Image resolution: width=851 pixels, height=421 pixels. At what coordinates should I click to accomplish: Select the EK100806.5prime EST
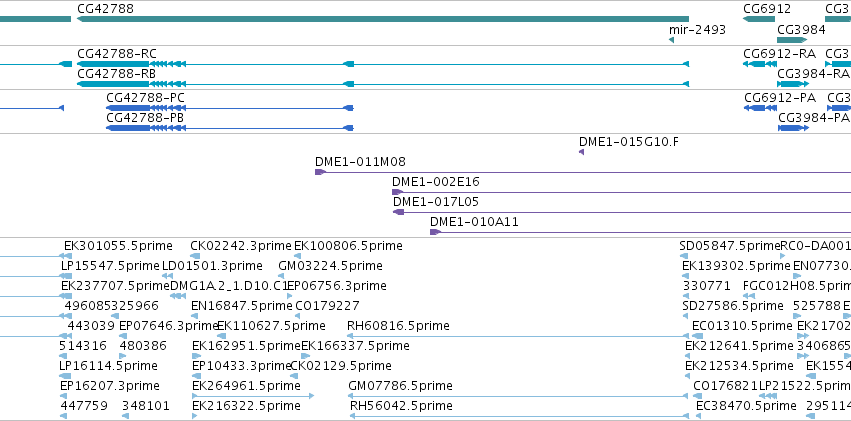[x=299, y=256]
